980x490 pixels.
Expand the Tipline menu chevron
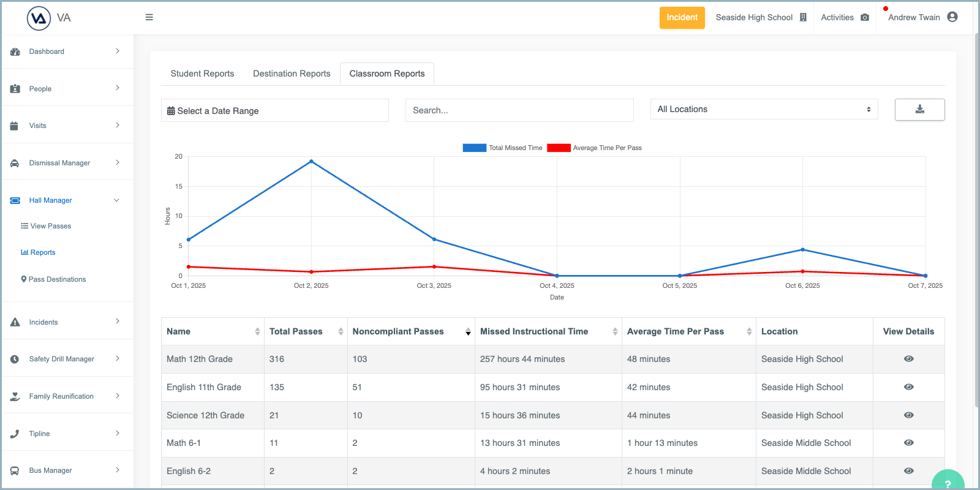pos(118,433)
